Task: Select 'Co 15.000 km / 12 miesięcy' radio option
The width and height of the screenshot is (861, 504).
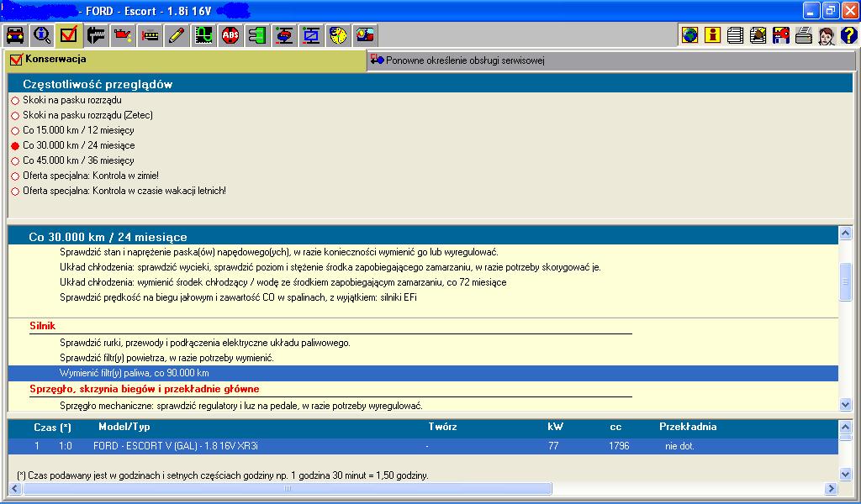Action: [15, 131]
